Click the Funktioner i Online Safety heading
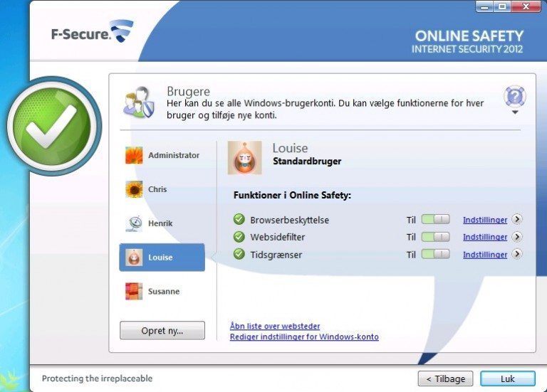This screenshot has width=547, height=392. point(292,195)
